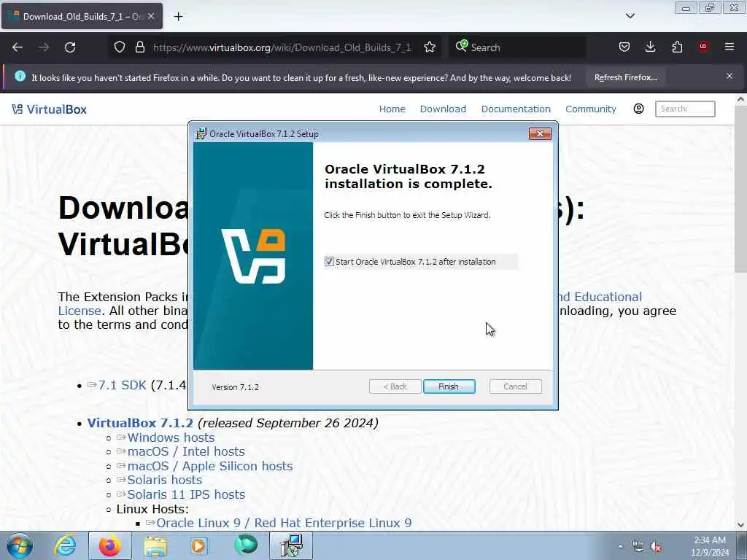Image resolution: width=747 pixels, height=560 pixels.
Task: Click the Finish button
Action: click(449, 386)
